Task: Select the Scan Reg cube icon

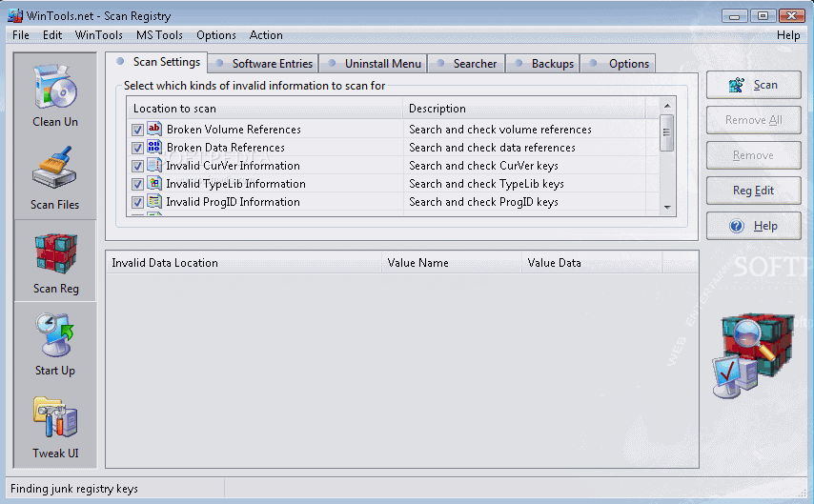Action: coord(55,252)
